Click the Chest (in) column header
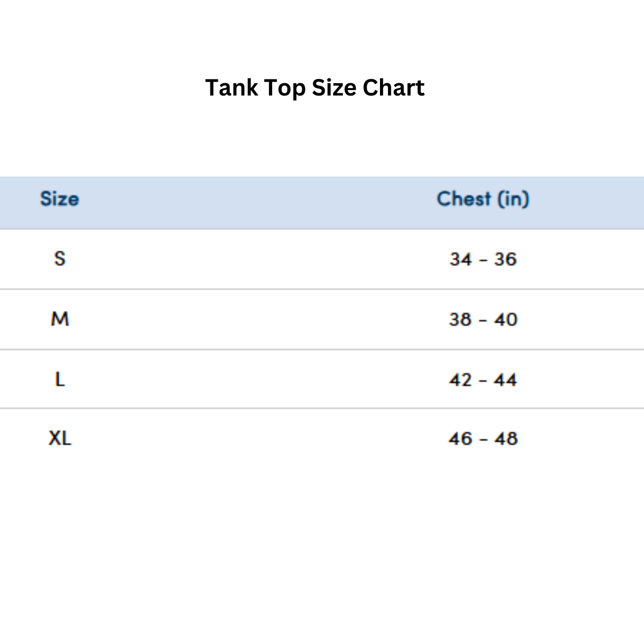This screenshot has width=644, height=644. [x=483, y=199]
